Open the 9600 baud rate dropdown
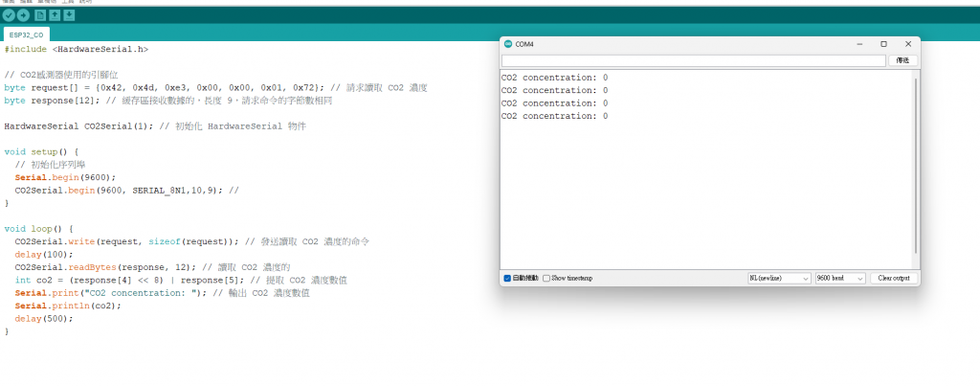The image size is (980, 386). (840, 278)
